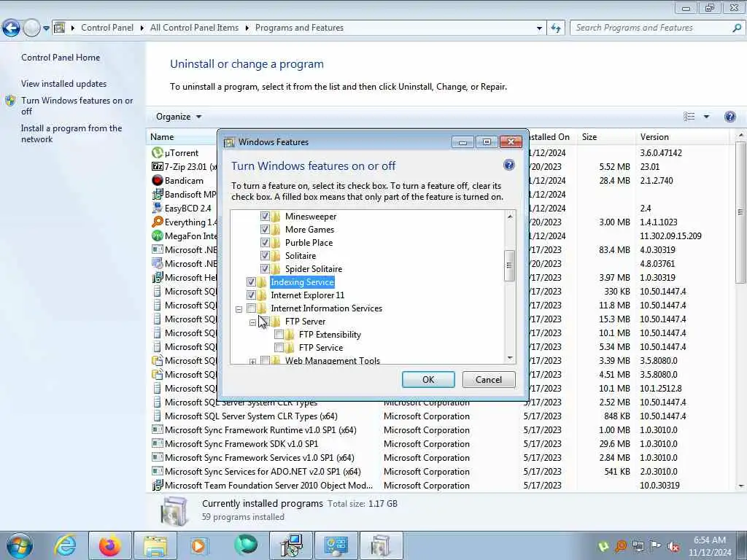Open Programs and Features help icon
Image resolution: width=747 pixels, height=560 pixels.
(729, 117)
